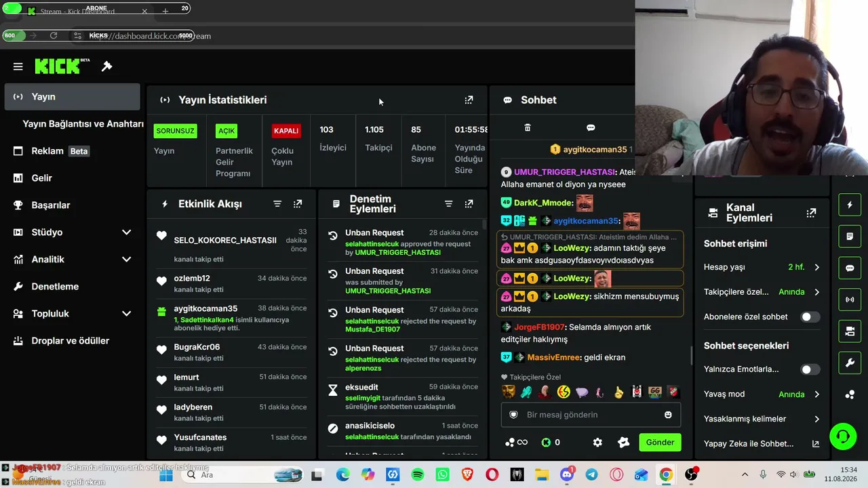Expand the Analitik sidebar section
The image size is (868, 488).
126,260
